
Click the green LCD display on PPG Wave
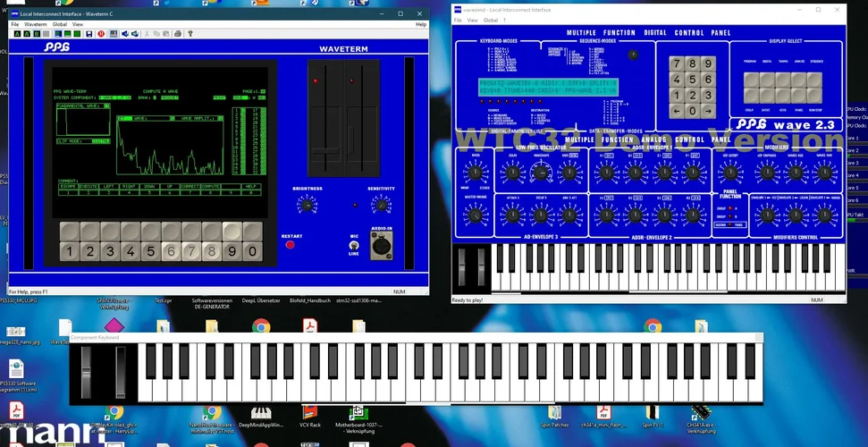tap(548, 87)
